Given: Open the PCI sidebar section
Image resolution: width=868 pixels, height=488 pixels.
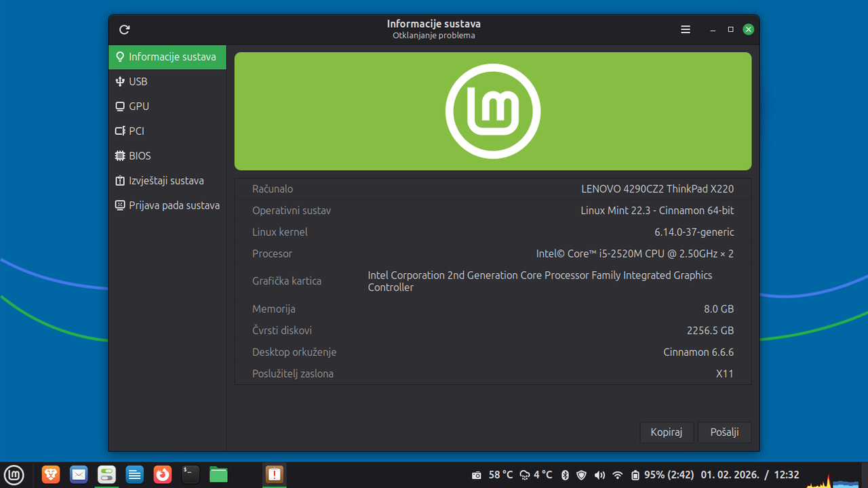Looking at the screenshot, I should click(167, 131).
